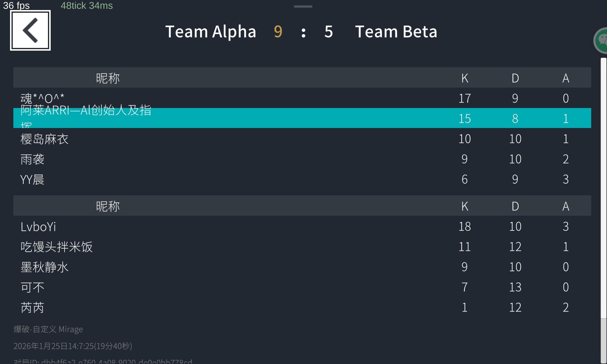Click the Team Alpha title

pos(211,32)
